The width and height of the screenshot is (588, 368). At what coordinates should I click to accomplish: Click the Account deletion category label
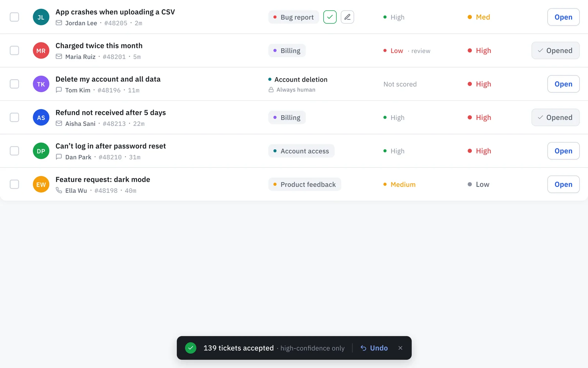click(298, 79)
